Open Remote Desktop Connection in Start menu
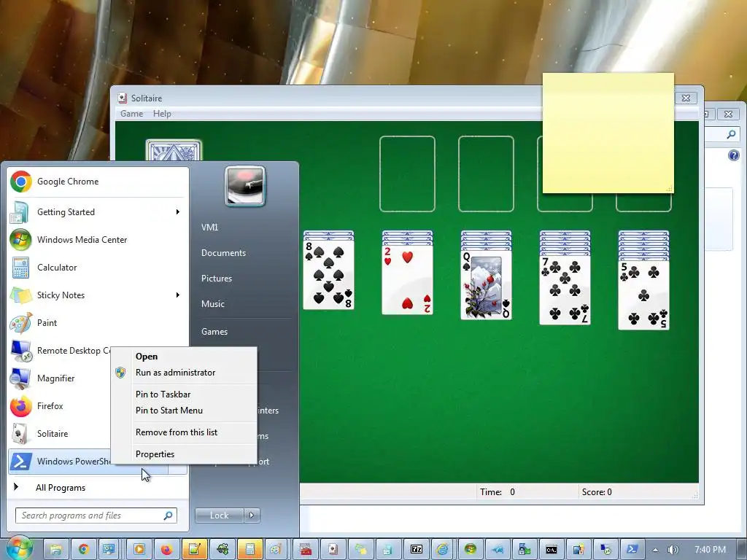This screenshot has height=560, width=747. click(59, 351)
